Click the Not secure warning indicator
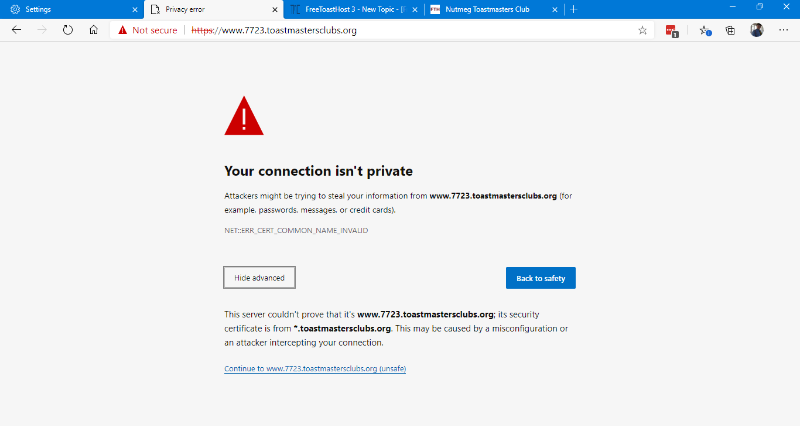Screen dimensions: 800x426 [x=147, y=30]
